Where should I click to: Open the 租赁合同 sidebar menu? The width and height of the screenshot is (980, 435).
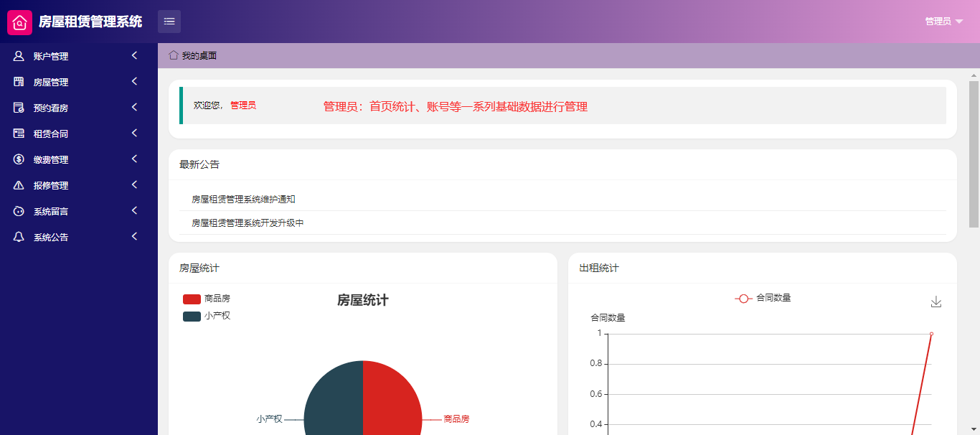pyautogui.click(x=79, y=134)
